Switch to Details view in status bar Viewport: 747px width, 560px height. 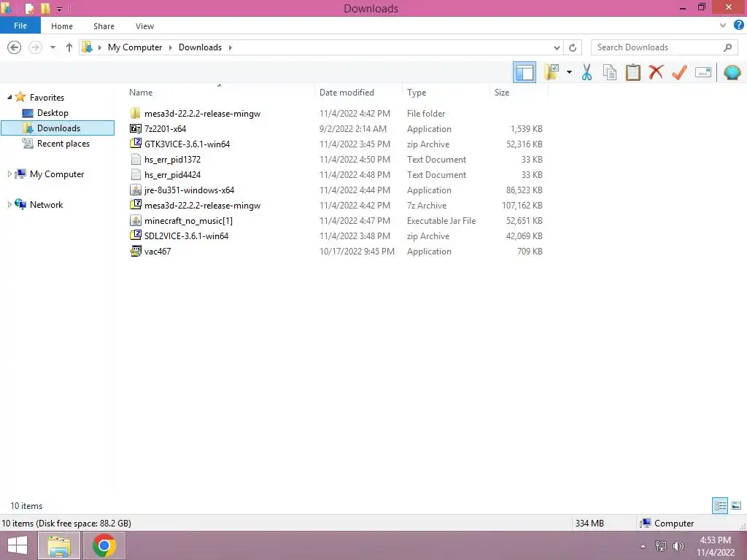[x=720, y=505]
